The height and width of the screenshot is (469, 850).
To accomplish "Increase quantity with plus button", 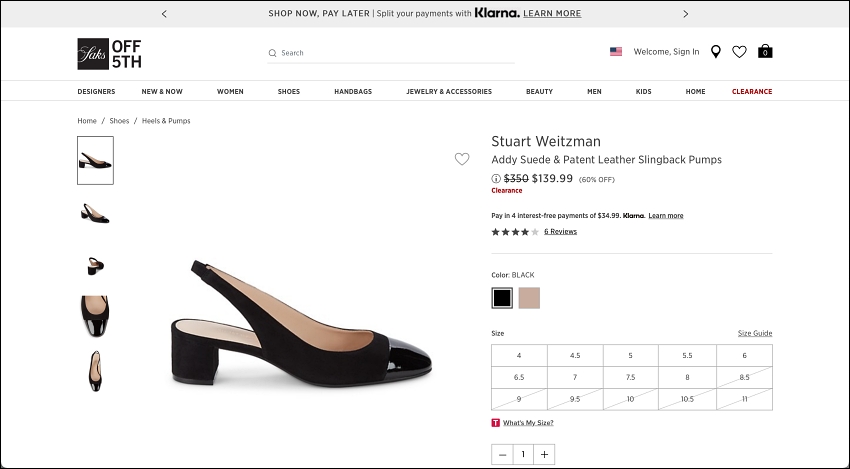I will [544, 454].
